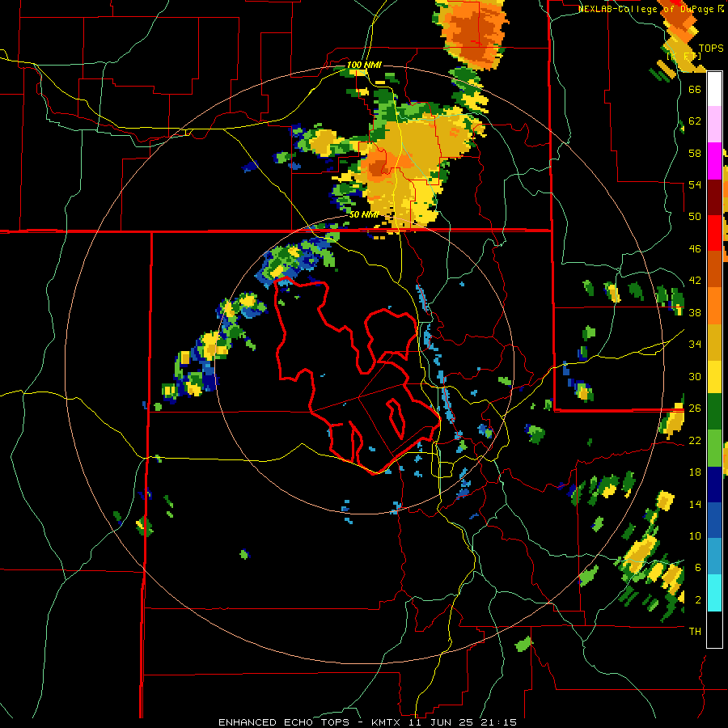Click the white swatch atop the tops scale
This screenshot has width=728, height=728.
[714, 89]
